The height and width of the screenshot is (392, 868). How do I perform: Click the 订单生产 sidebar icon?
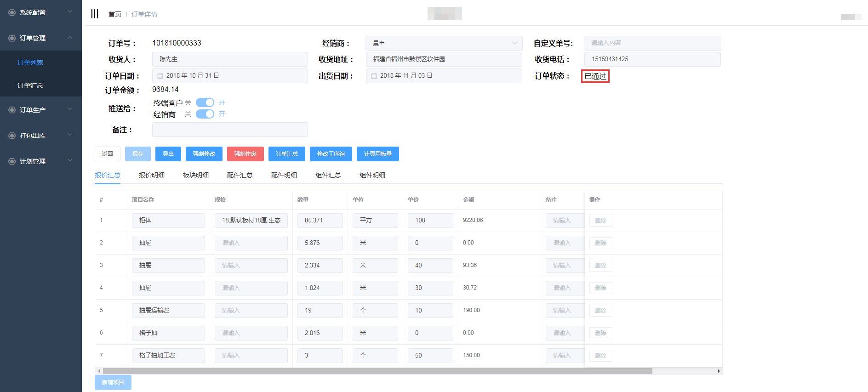click(12, 110)
